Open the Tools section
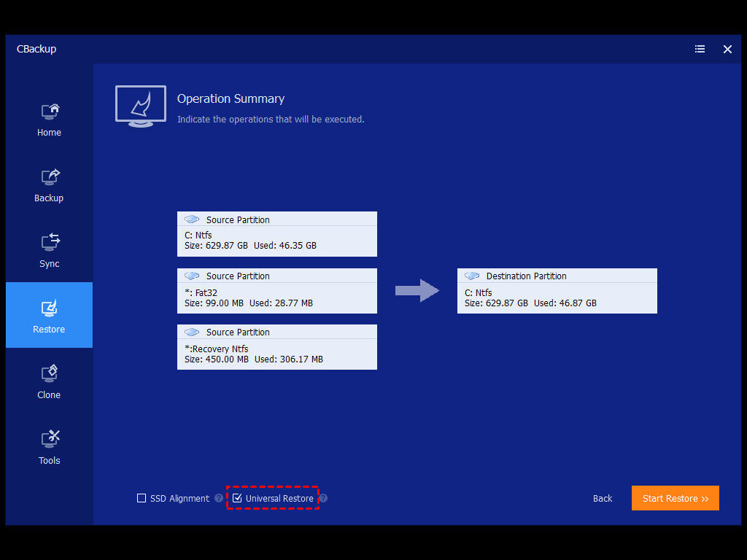This screenshot has height=560, width=747. coord(49,448)
